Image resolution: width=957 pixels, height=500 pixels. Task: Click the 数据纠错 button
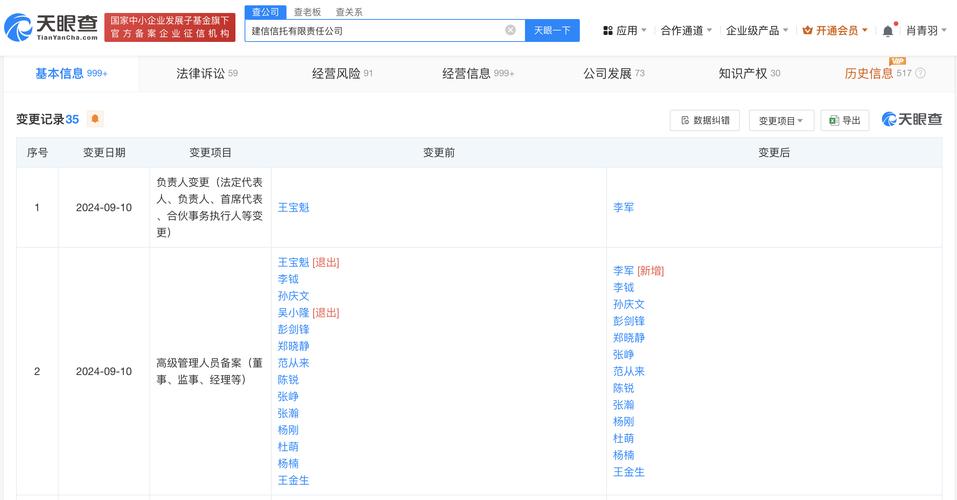click(705, 120)
